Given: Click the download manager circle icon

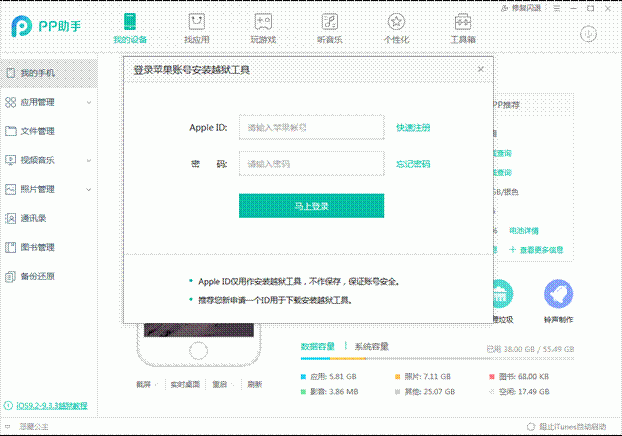Looking at the screenshot, I should tap(588, 34).
